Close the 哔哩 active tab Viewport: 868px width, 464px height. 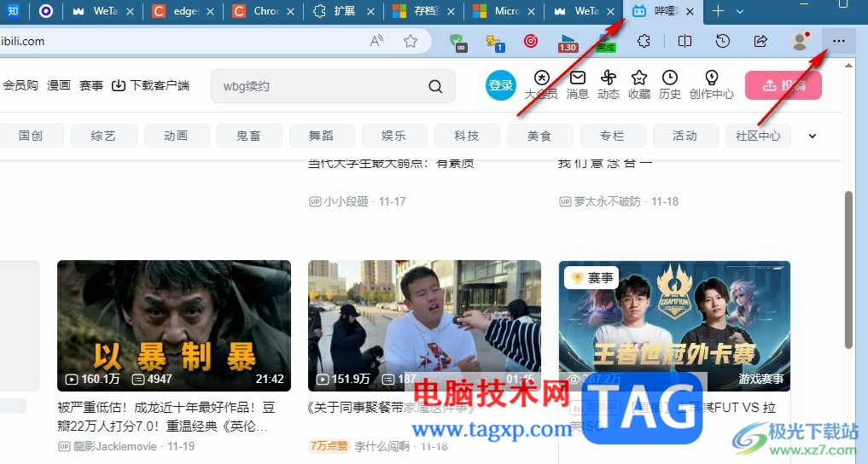click(x=690, y=11)
